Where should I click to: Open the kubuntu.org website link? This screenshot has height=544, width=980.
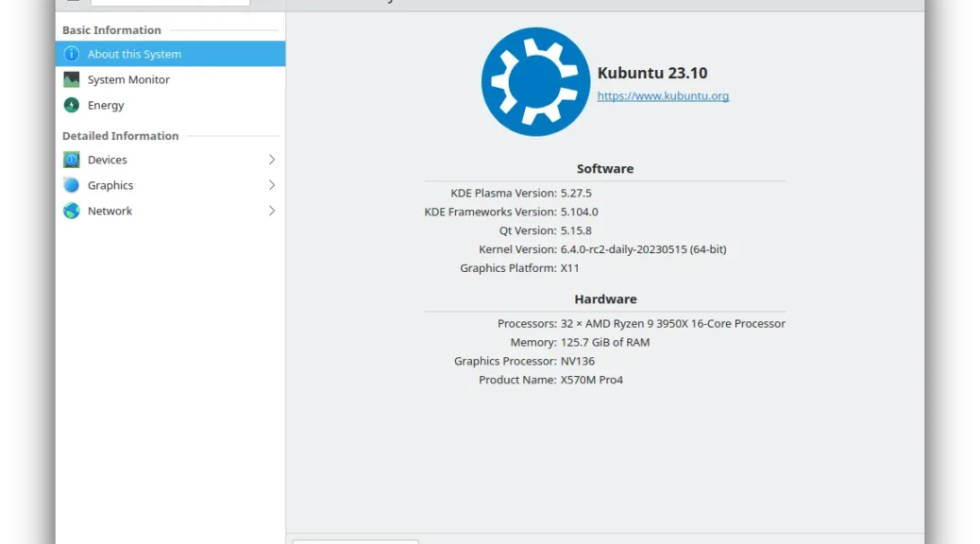663,95
